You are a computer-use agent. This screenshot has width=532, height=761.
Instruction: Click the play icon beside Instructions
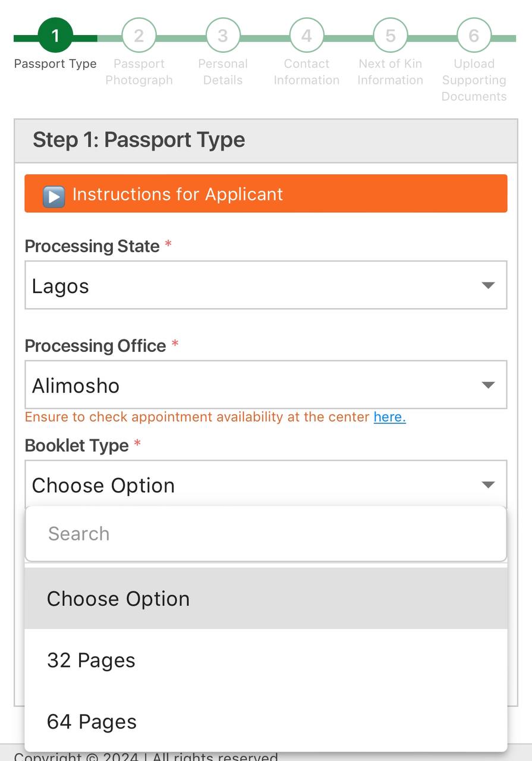[53, 196]
